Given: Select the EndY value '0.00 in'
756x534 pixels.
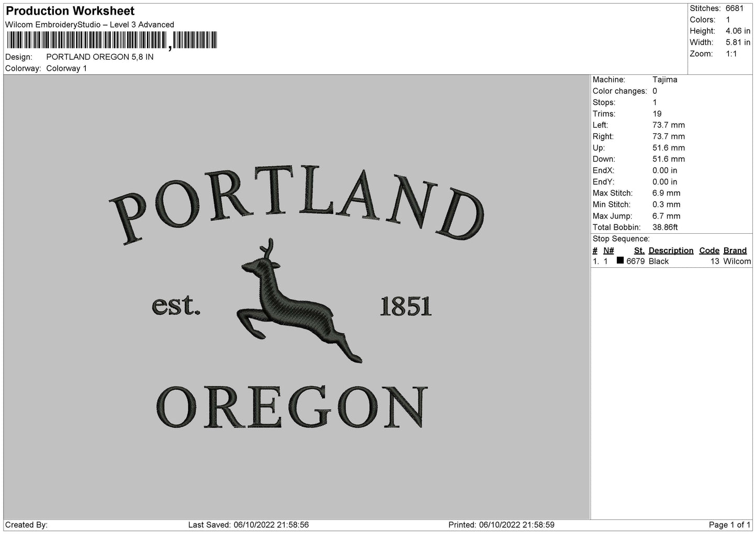Looking at the screenshot, I should pos(665,182).
